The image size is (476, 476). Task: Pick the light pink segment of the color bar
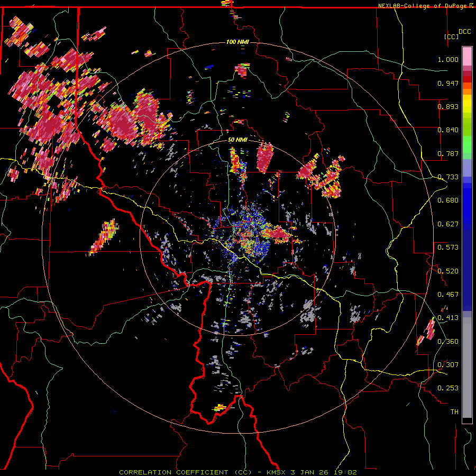[x=467, y=56]
